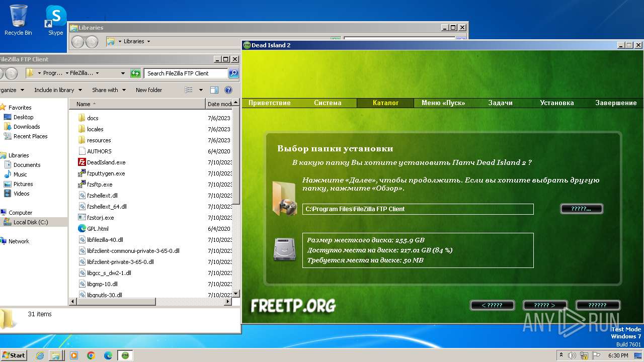
Task: Open the Explorer help icon
Action: click(x=228, y=90)
